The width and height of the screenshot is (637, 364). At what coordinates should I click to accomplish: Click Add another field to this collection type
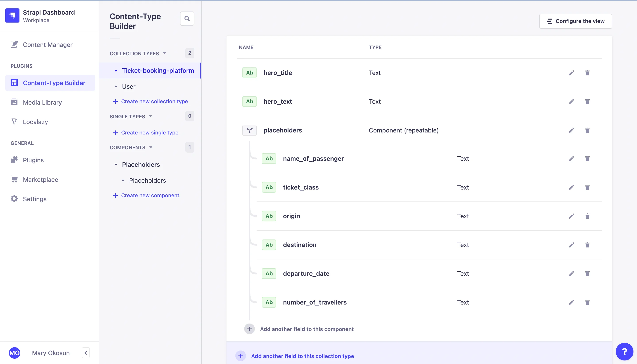click(302, 356)
